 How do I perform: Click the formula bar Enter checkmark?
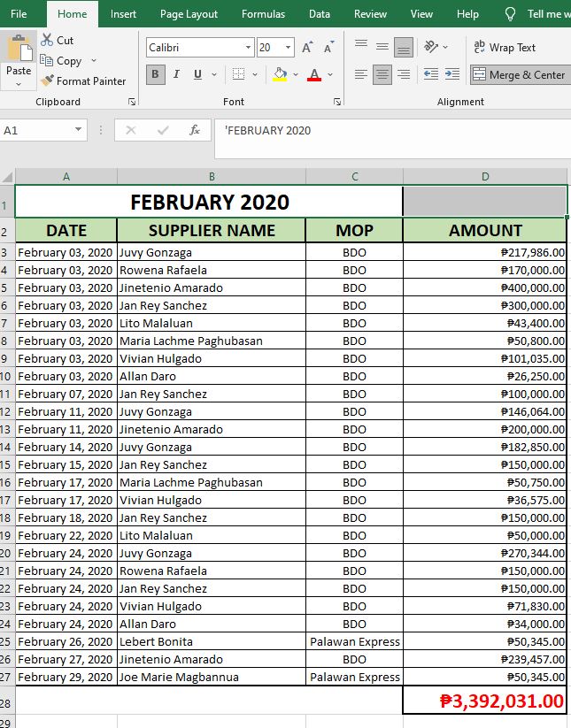coord(163,130)
